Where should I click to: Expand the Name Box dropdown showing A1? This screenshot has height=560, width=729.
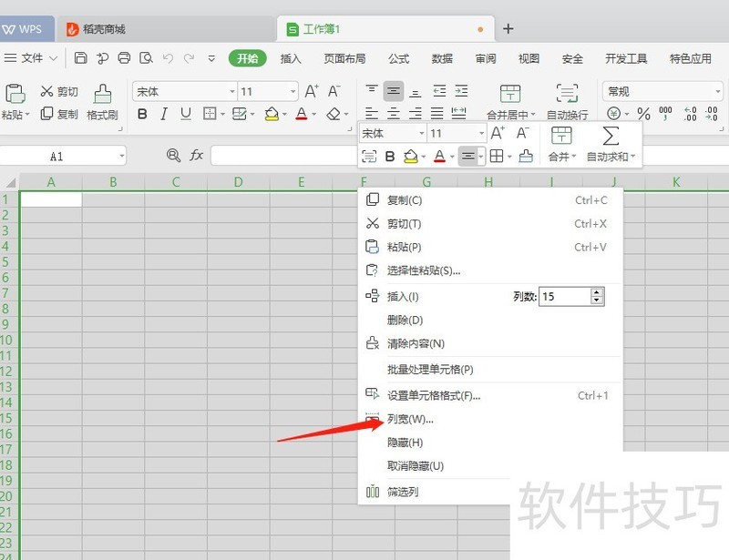pyautogui.click(x=120, y=157)
